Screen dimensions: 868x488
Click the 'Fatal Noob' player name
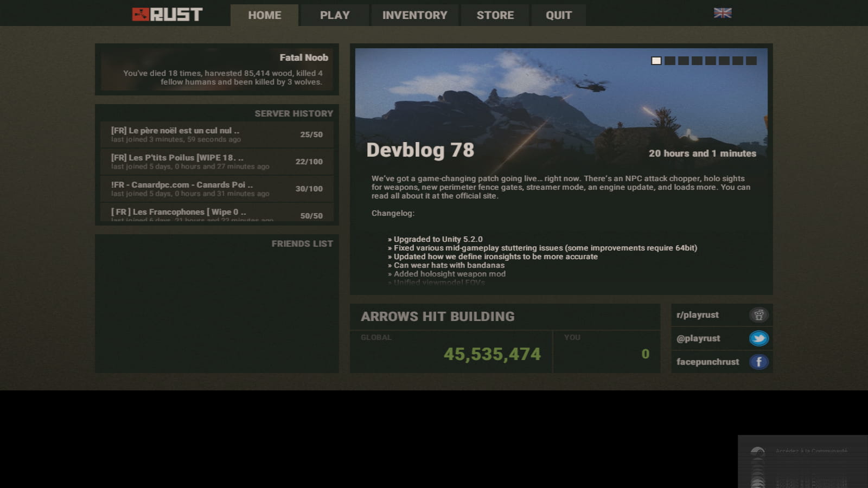click(x=304, y=57)
